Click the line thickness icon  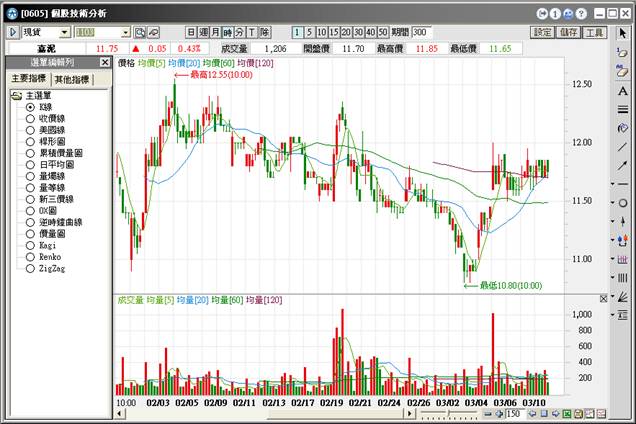(623, 109)
